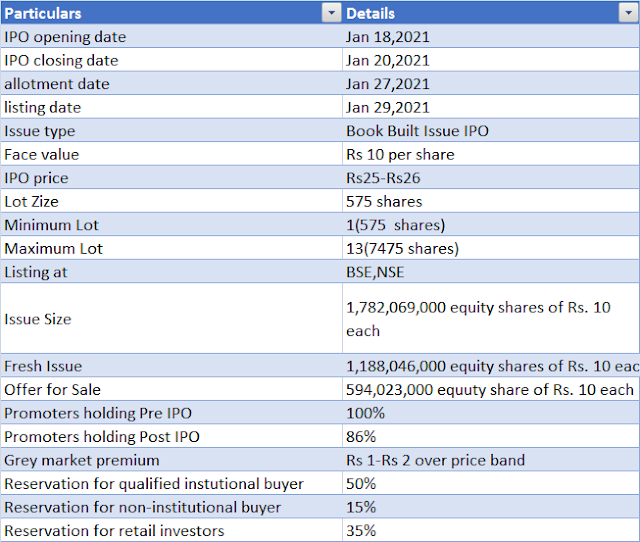Screen dimensions: 640x542
Task: Click the 'IPO price' cell
Action: point(171,178)
